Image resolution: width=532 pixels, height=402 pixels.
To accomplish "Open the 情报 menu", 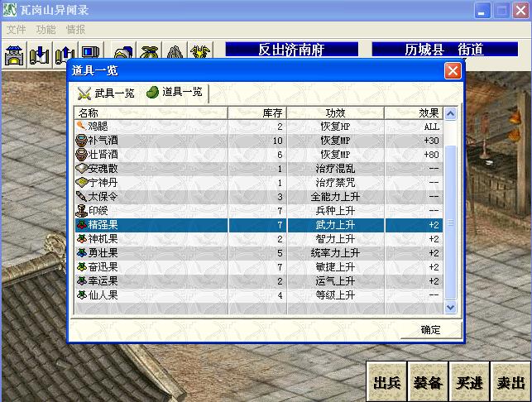I will [x=75, y=30].
